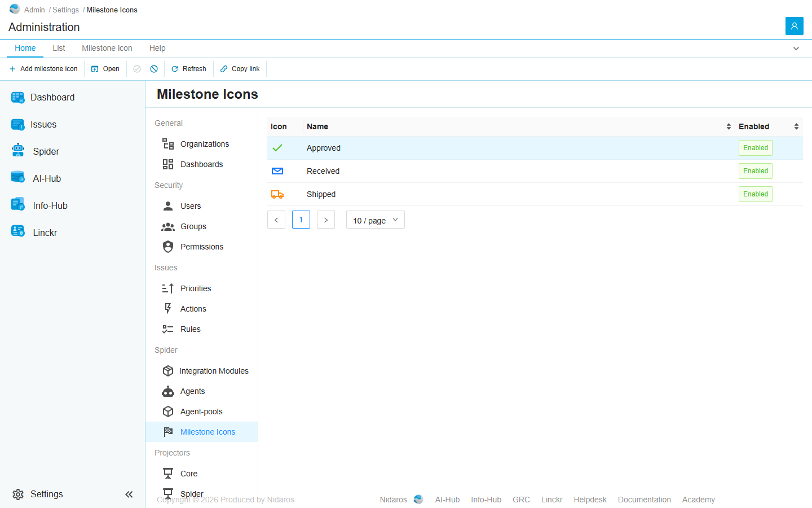
Task: Click the Users person icon
Action: (x=168, y=206)
